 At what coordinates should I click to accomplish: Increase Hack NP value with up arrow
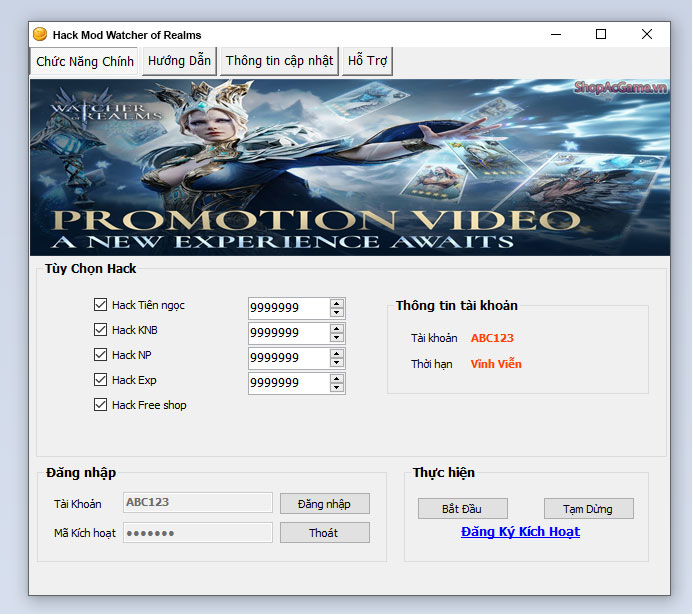click(336, 354)
